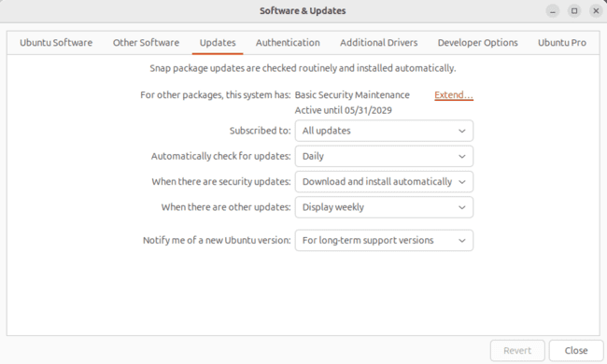The width and height of the screenshot is (607, 364).
Task: Close the window with the titlebar X
Action: click(x=596, y=11)
